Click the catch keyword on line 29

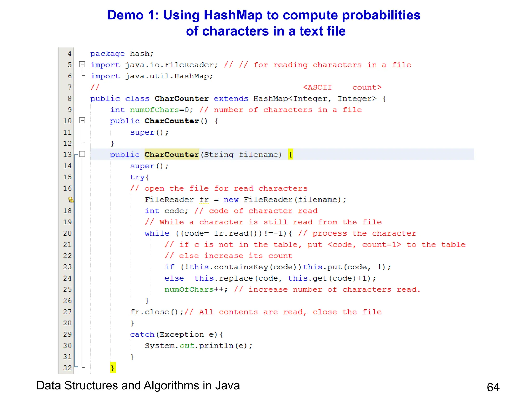point(142,334)
